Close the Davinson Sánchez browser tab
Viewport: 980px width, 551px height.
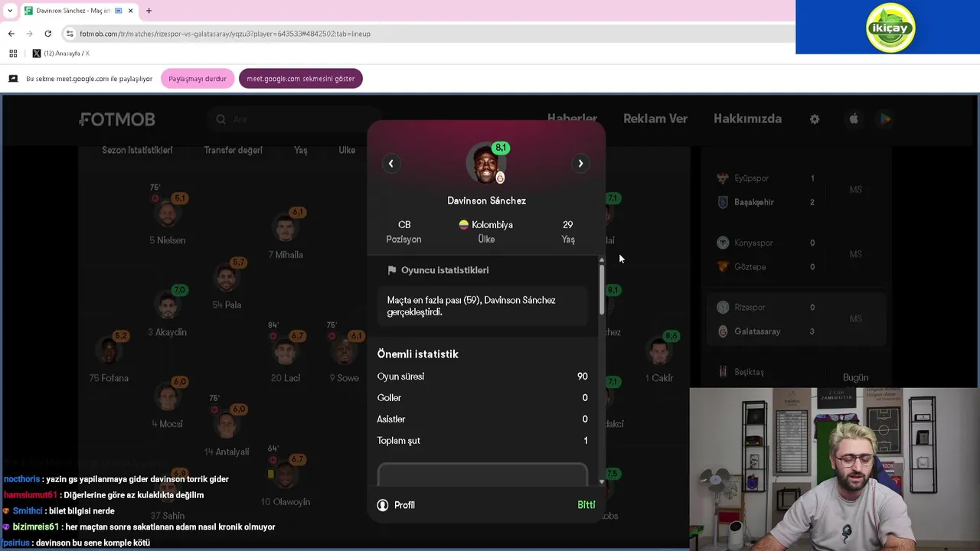[x=131, y=11]
